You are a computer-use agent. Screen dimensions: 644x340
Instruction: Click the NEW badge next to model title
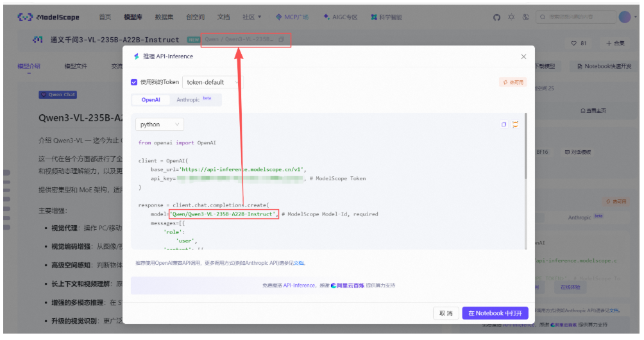click(x=194, y=40)
